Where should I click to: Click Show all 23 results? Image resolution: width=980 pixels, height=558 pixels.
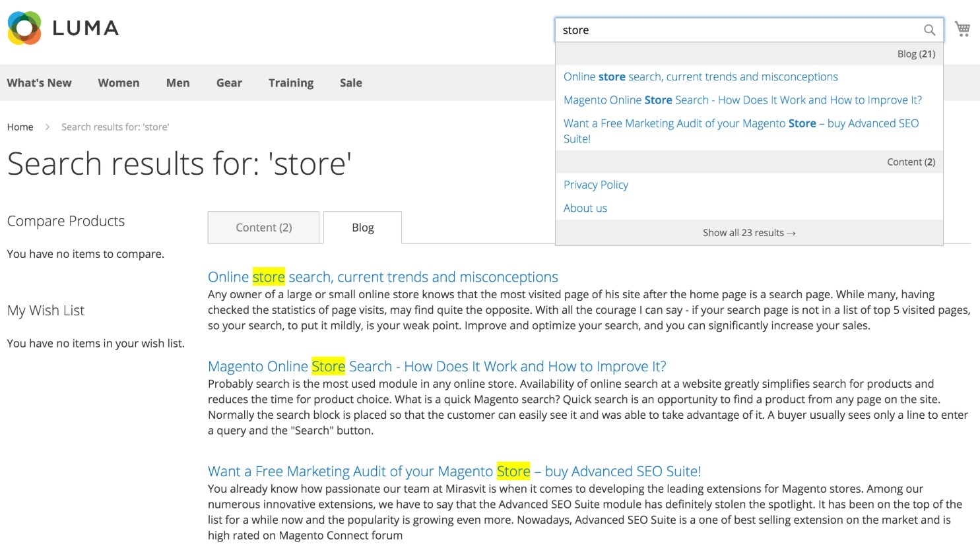click(x=748, y=233)
